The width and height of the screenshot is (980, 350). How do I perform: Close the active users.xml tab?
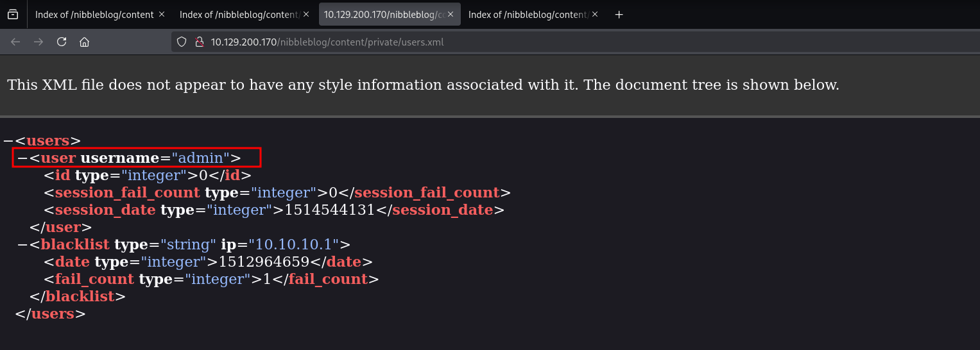coord(450,14)
